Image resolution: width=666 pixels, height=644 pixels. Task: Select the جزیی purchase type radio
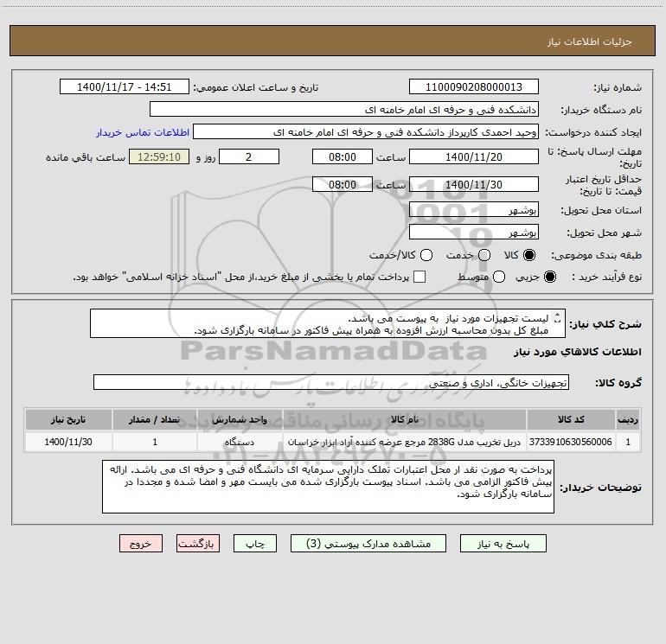[x=549, y=277]
